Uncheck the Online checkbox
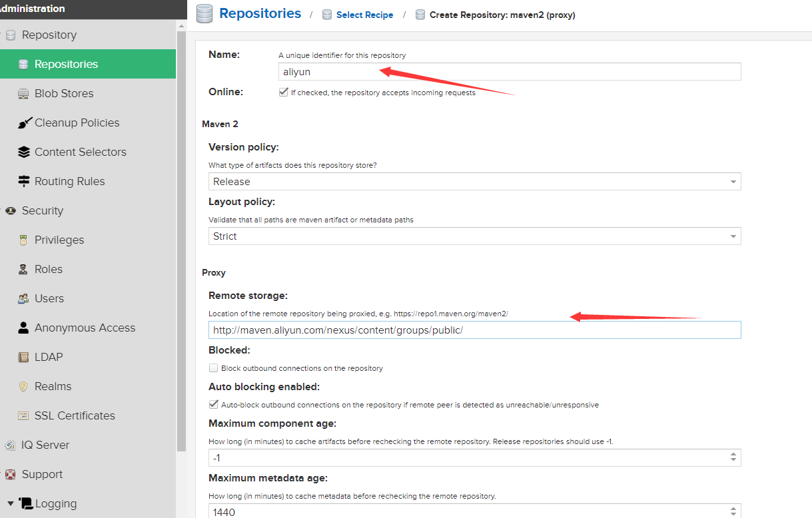This screenshot has width=812, height=518. click(x=283, y=93)
